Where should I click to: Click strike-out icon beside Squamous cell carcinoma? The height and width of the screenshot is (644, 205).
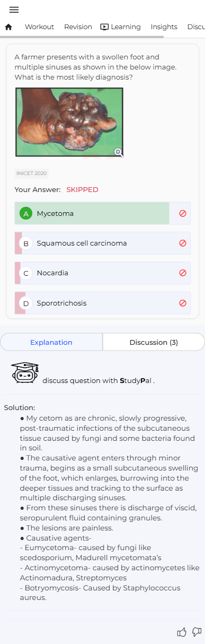(x=183, y=243)
